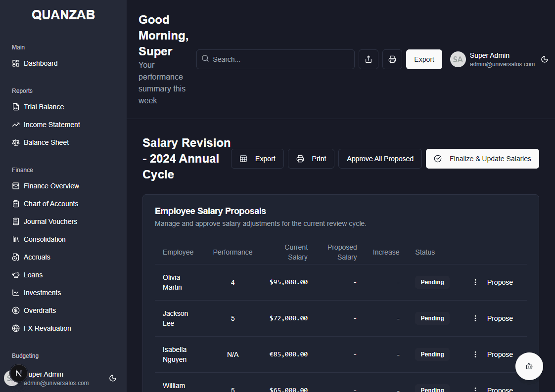
Task: Click the Accruals icon
Action: [15, 257]
